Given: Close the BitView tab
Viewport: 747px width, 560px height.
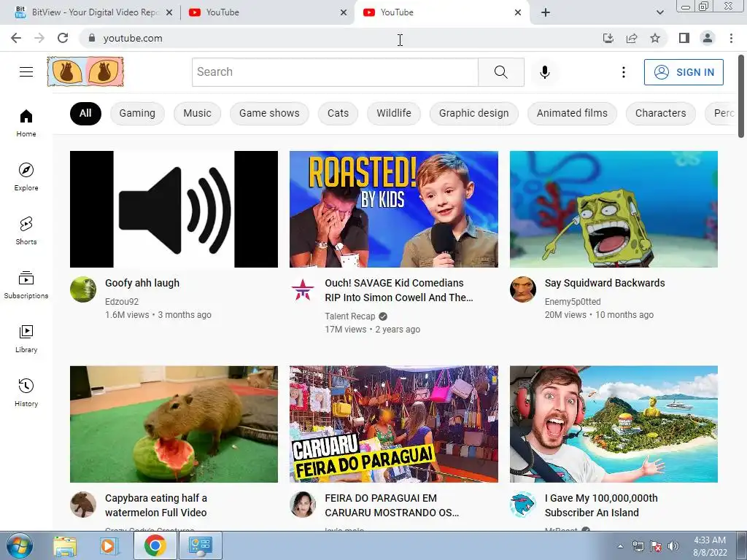Looking at the screenshot, I should pos(169,12).
